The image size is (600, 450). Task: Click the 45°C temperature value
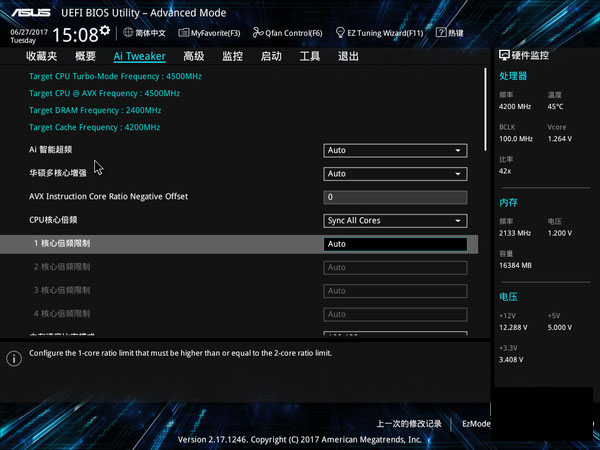point(555,107)
